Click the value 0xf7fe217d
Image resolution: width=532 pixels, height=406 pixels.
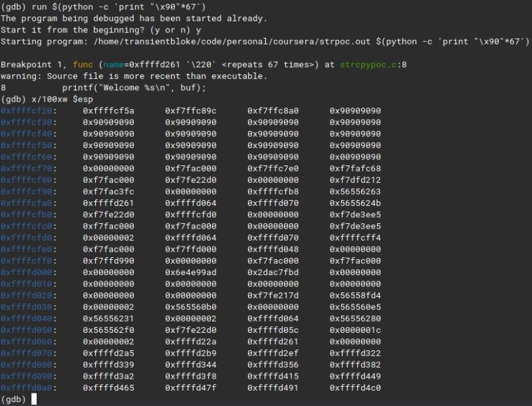273,296
